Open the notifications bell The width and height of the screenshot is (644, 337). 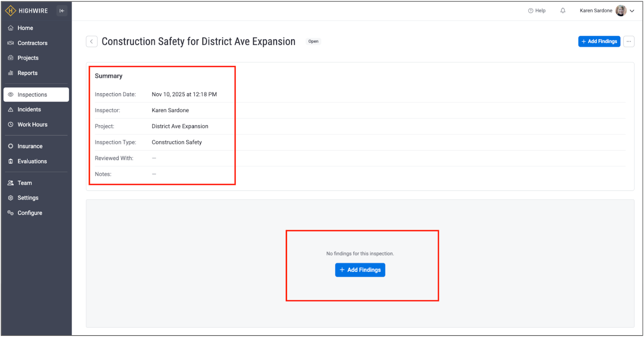563,11
